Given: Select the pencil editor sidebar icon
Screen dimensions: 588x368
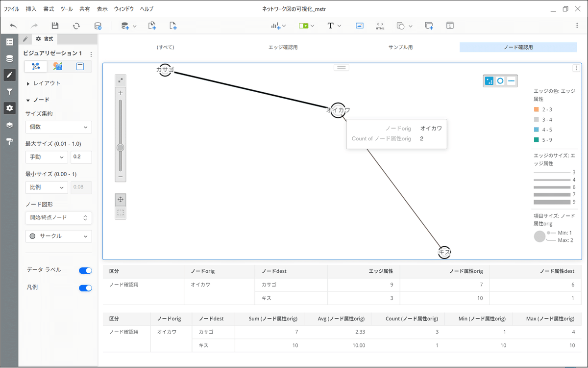Looking at the screenshot, I should click(x=9, y=75).
